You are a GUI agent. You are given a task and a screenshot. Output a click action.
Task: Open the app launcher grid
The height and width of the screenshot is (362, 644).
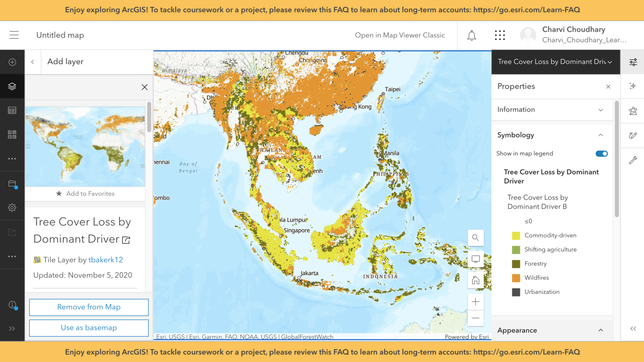500,35
